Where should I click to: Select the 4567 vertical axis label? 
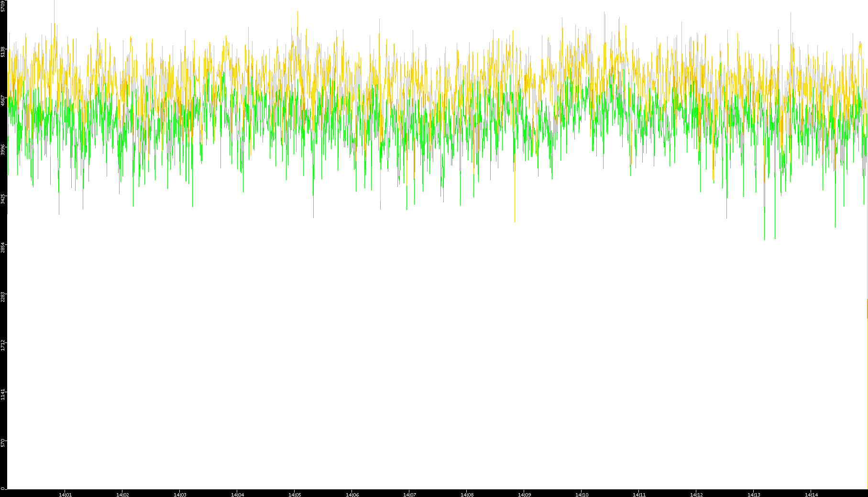[x=3, y=100]
